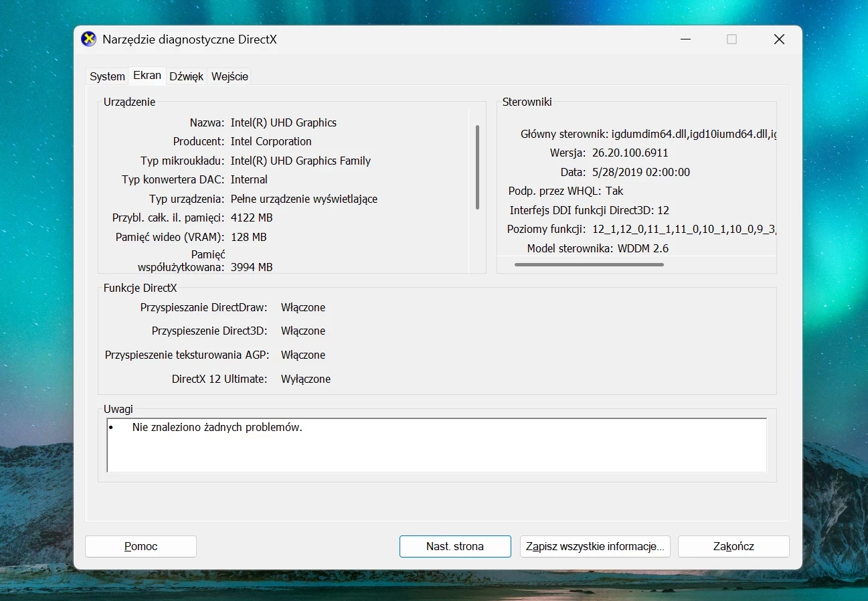This screenshot has width=868, height=601.
Task: Click Pełne urządzenie wyświetlające value
Action: point(304,199)
